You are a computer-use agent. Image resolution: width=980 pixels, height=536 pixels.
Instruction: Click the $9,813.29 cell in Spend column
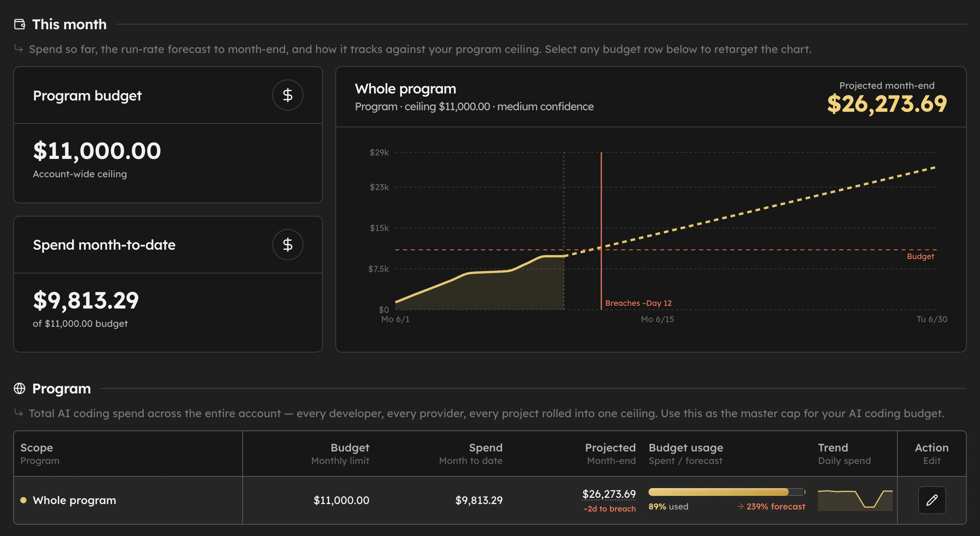[479, 500]
